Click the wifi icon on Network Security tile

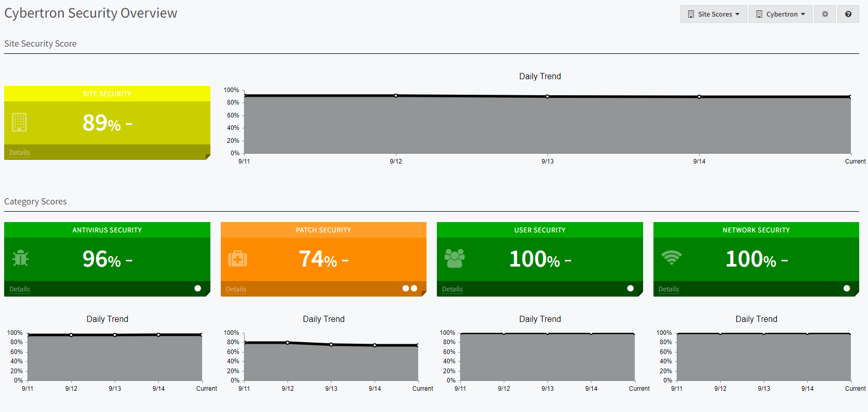[x=671, y=257]
